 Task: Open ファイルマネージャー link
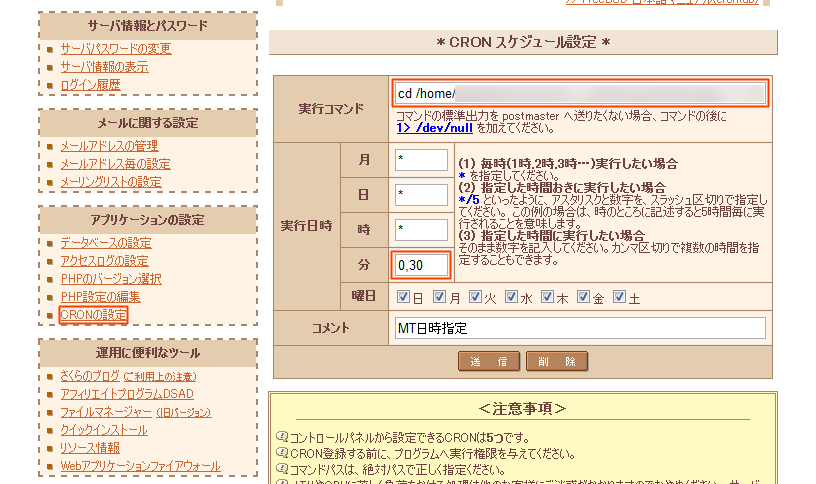click(x=106, y=412)
